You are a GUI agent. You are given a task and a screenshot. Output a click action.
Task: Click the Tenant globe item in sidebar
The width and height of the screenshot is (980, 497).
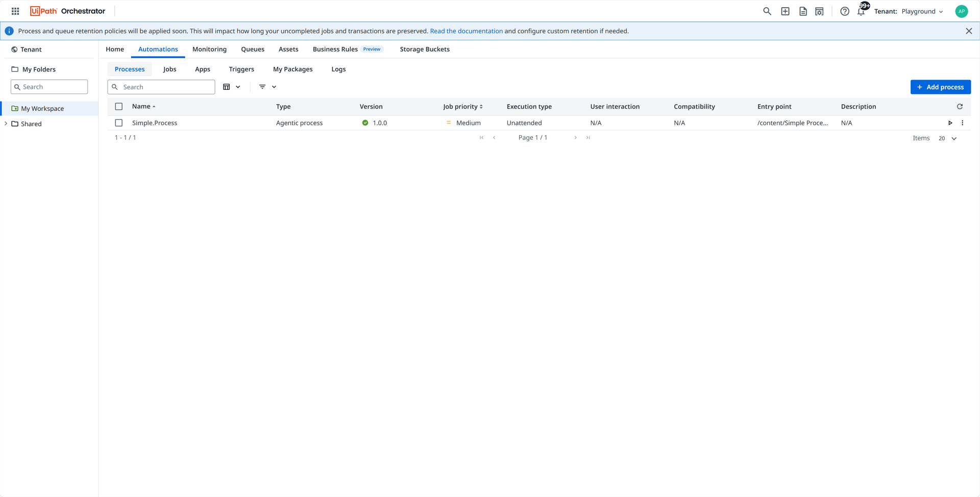click(x=26, y=49)
